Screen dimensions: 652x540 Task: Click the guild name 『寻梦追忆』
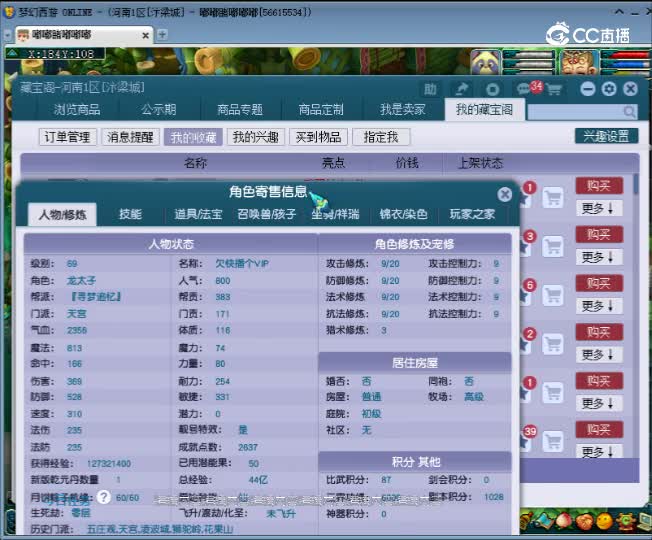point(95,297)
